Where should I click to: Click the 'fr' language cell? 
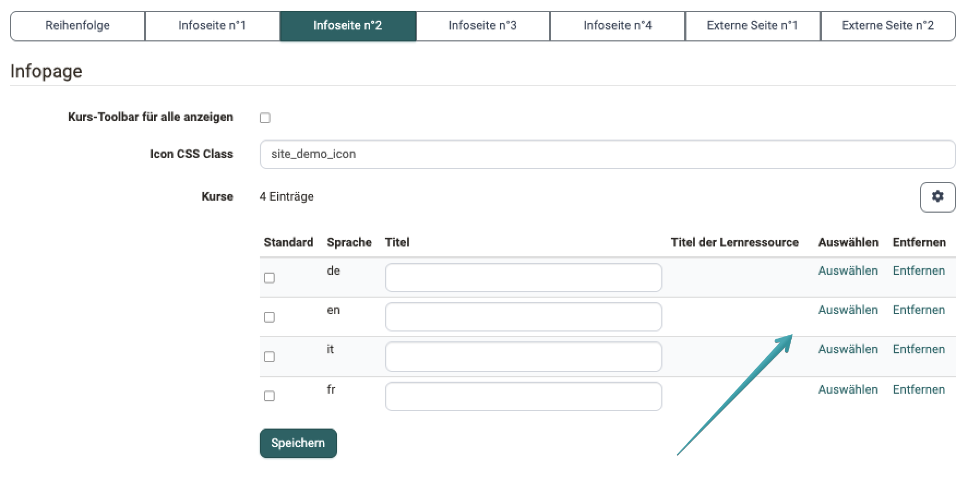point(331,390)
